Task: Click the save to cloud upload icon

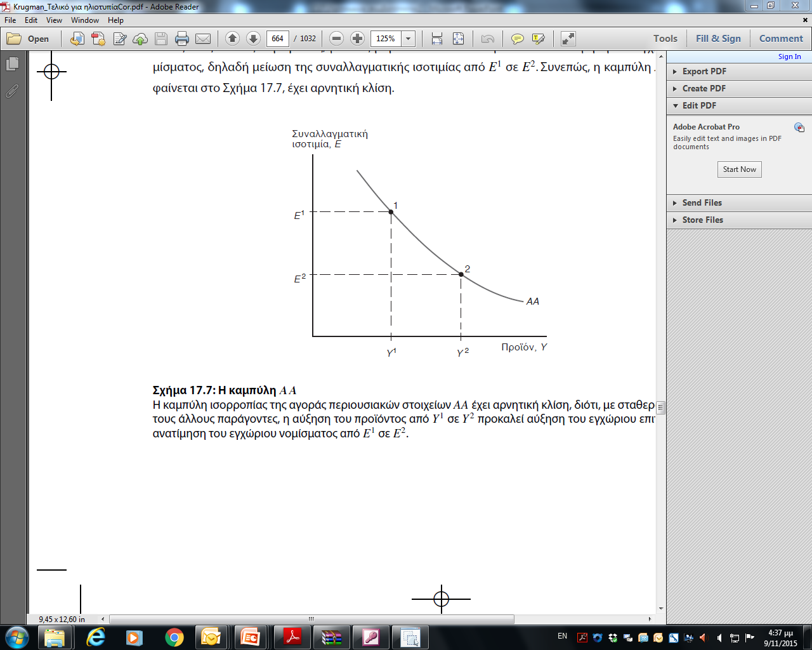Action: point(140,39)
